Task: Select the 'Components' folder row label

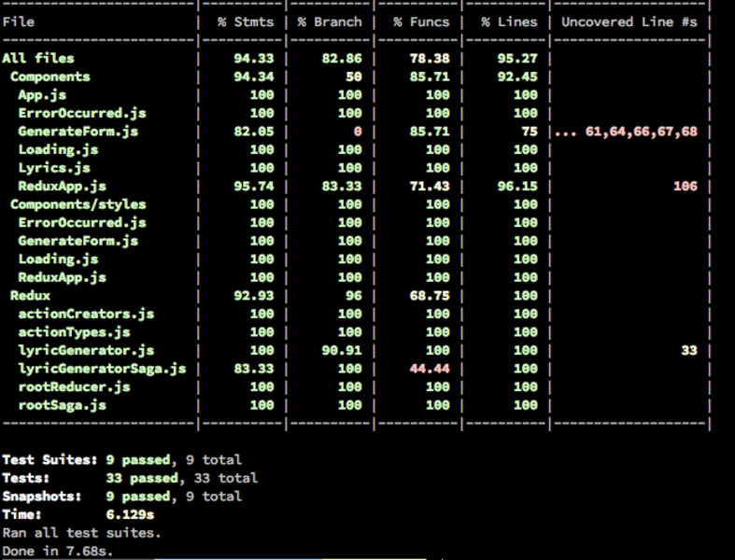Action: 50,77
